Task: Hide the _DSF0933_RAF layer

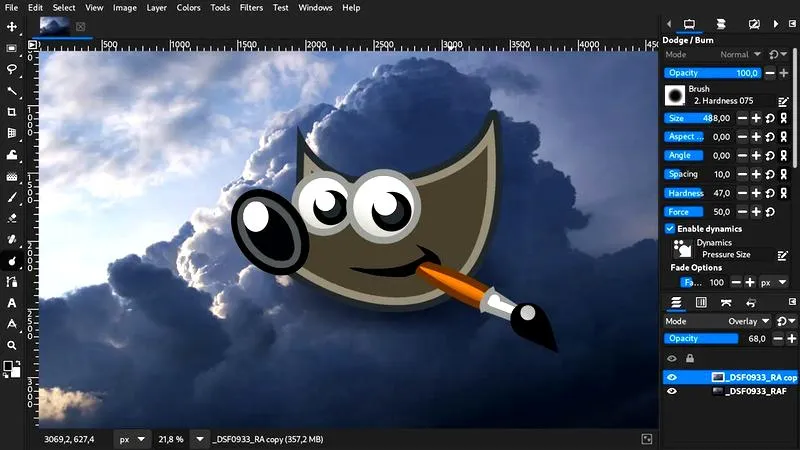Action: (x=672, y=391)
